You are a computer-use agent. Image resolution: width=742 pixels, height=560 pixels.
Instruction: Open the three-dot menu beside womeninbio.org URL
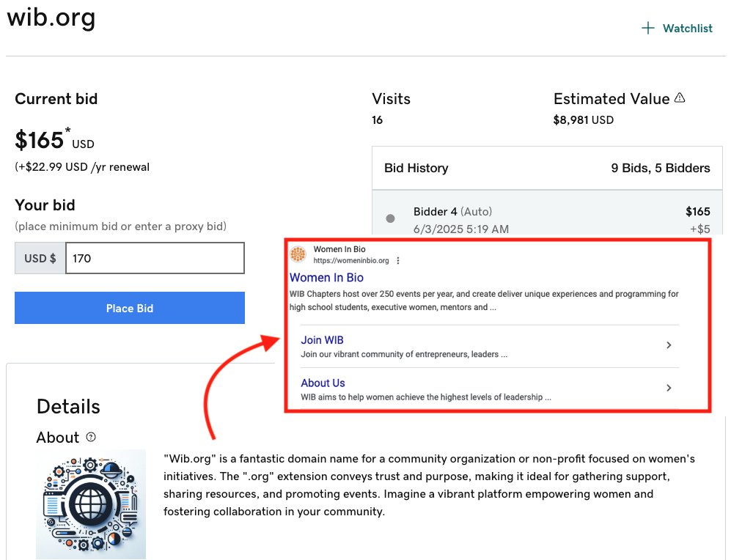(398, 261)
